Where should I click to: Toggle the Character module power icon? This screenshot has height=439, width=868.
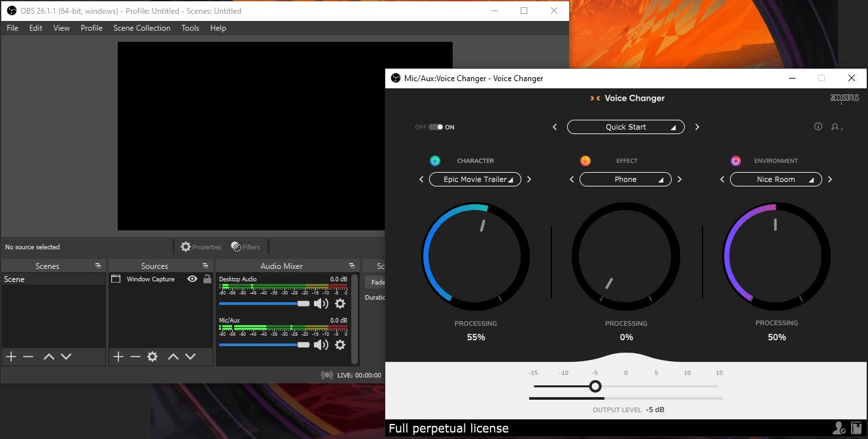435,161
